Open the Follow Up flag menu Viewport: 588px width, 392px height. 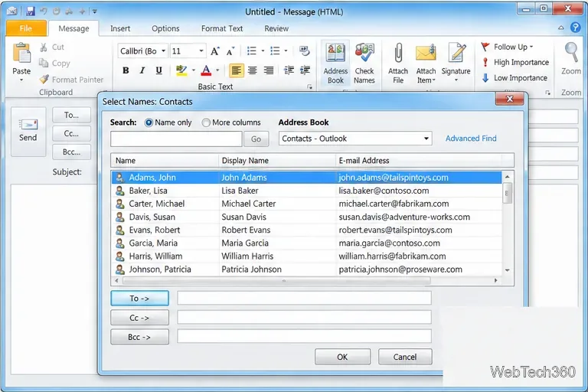[x=507, y=47]
